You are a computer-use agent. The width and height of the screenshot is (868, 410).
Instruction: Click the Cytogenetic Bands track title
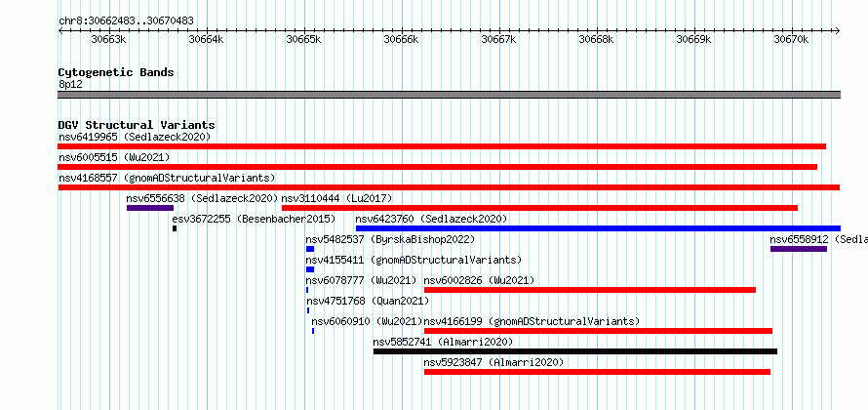coord(116,72)
